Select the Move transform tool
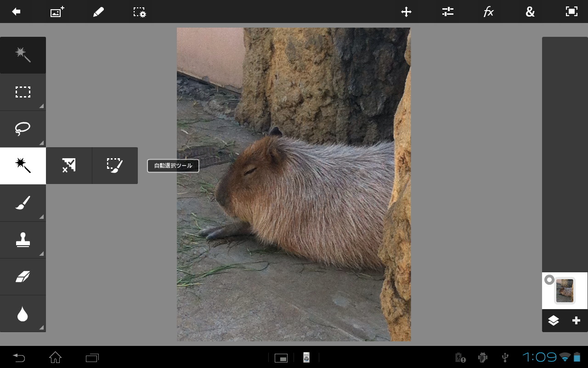 406,12
